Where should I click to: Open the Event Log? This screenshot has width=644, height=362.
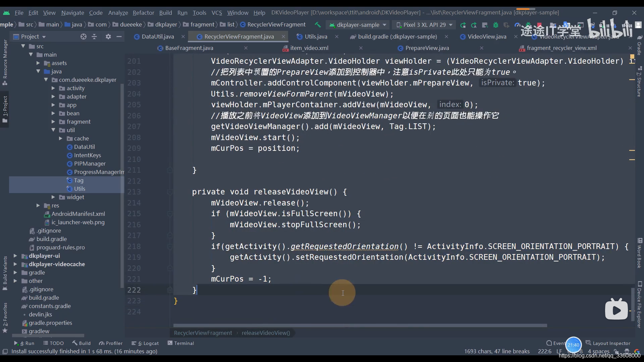pyautogui.click(x=555, y=343)
